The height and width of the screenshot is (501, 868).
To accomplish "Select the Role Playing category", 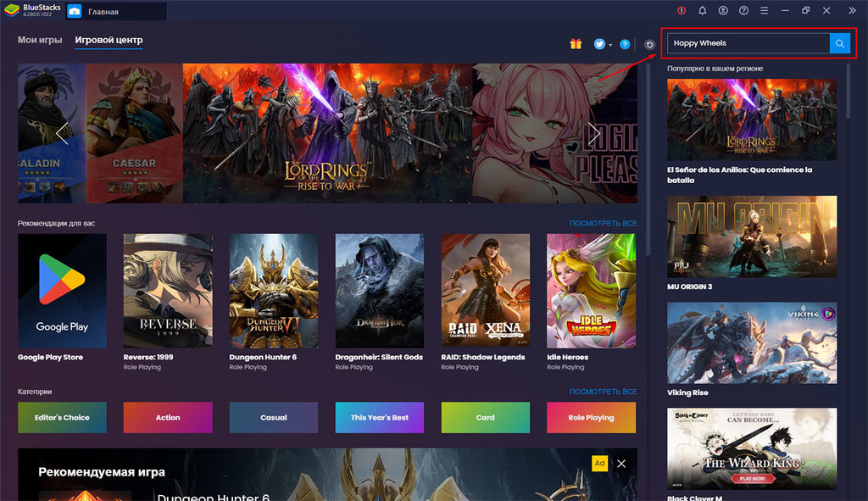I will pos(591,417).
